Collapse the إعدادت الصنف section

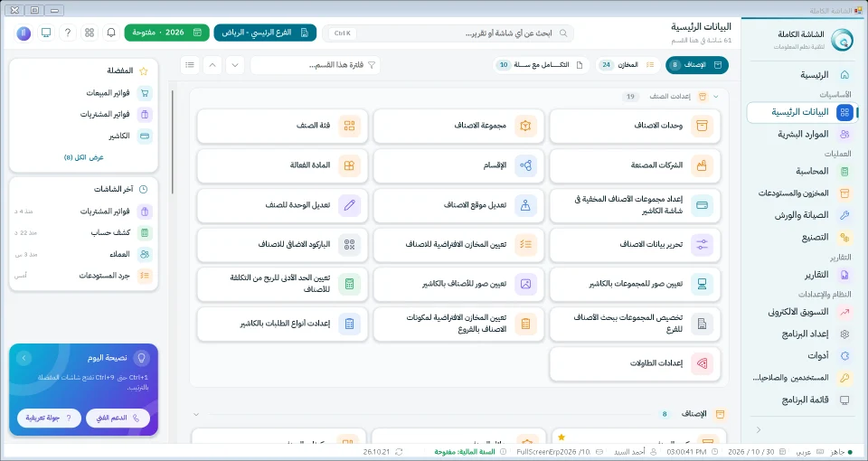coord(716,97)
